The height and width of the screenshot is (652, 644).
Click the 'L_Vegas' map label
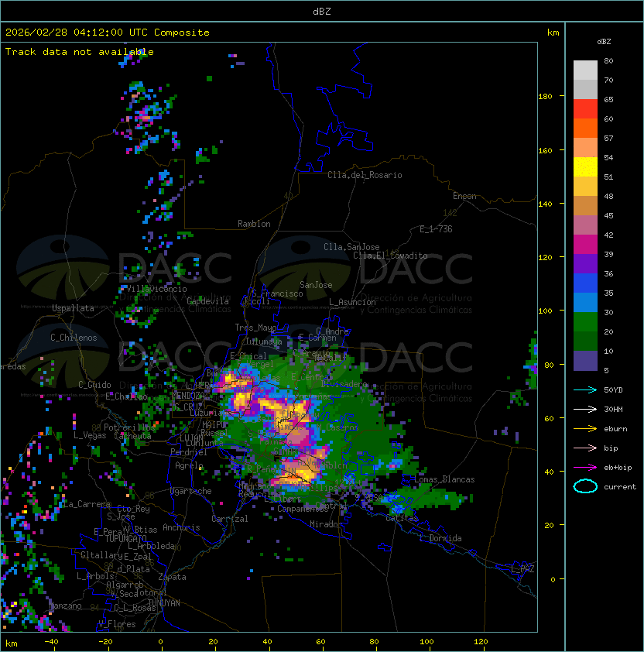point(90,435)
